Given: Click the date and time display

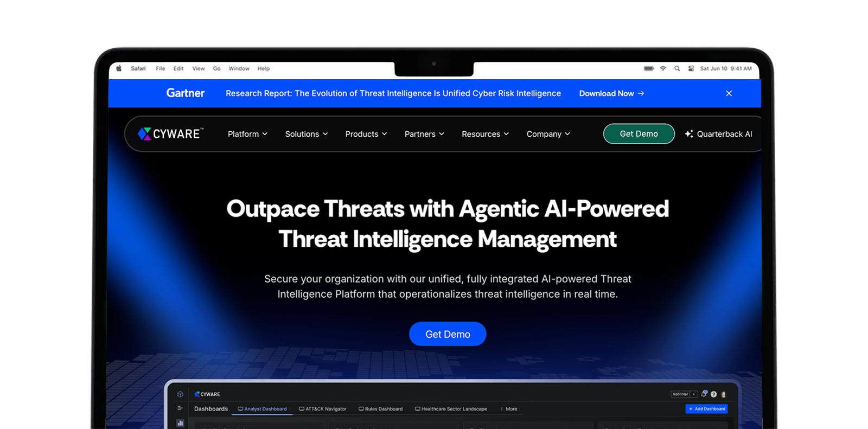Looking at the screenshot, I should [x=726, y=68].
